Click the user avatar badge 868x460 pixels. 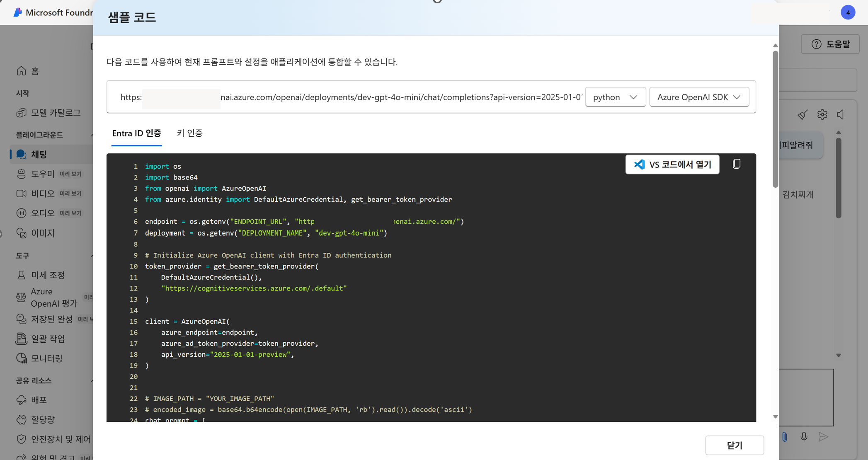pos(848,12)
